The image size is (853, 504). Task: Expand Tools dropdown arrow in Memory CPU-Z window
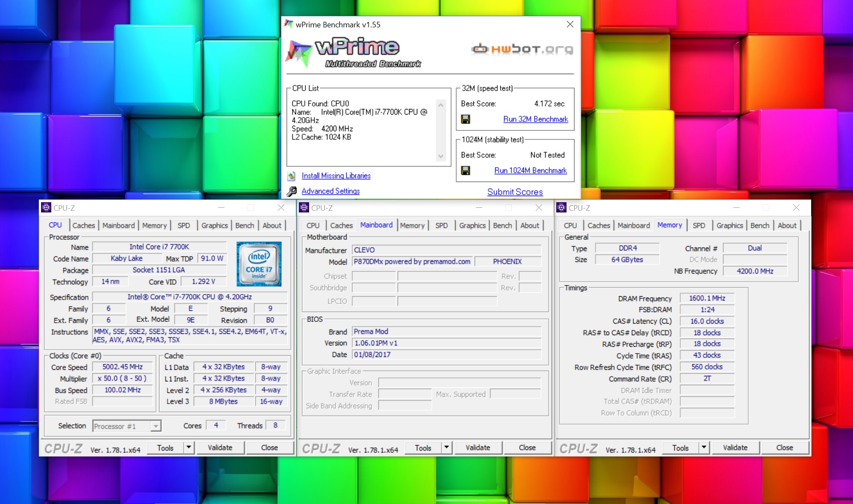(x=704, y=448)
